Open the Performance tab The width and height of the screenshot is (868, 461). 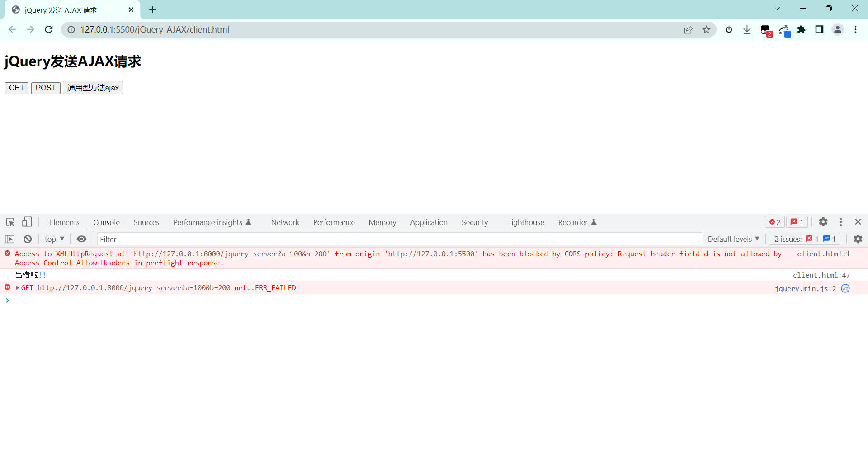[334, 222]
